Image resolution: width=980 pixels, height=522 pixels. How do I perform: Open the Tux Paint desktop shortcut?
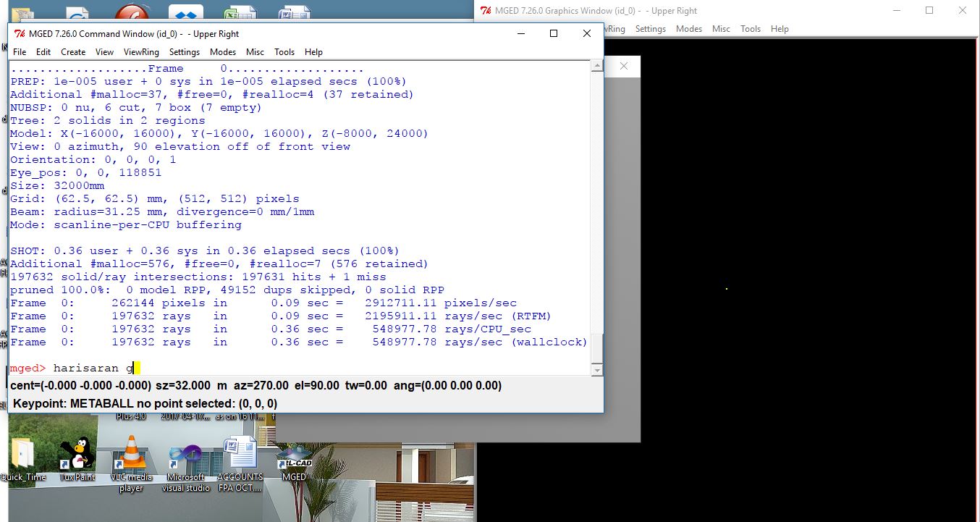[x=77, y=458]
